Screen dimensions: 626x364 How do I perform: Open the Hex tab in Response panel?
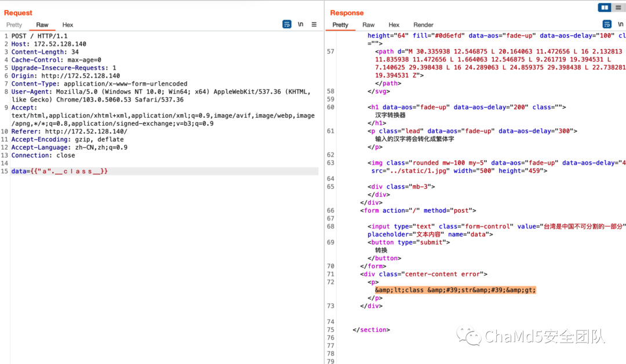[x=394, y=25]
